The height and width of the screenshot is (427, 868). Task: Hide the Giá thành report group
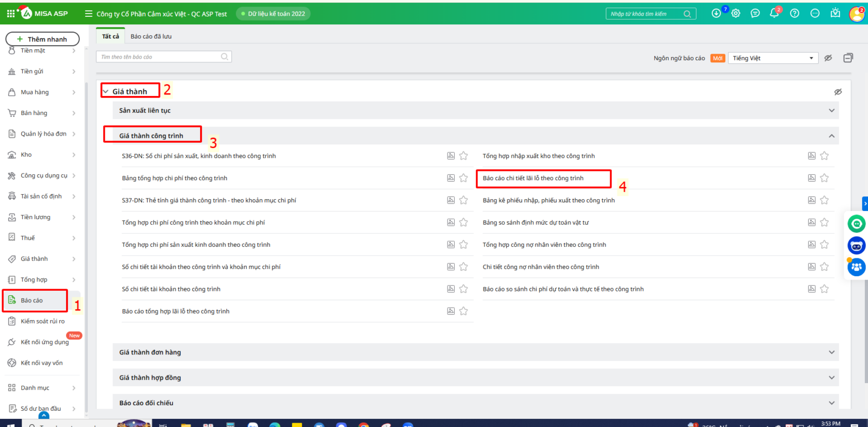(x=838, y=92)
